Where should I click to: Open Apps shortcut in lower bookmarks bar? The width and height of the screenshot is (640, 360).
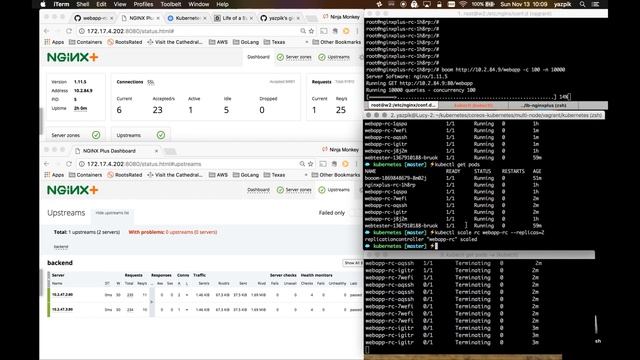point(54,175)
